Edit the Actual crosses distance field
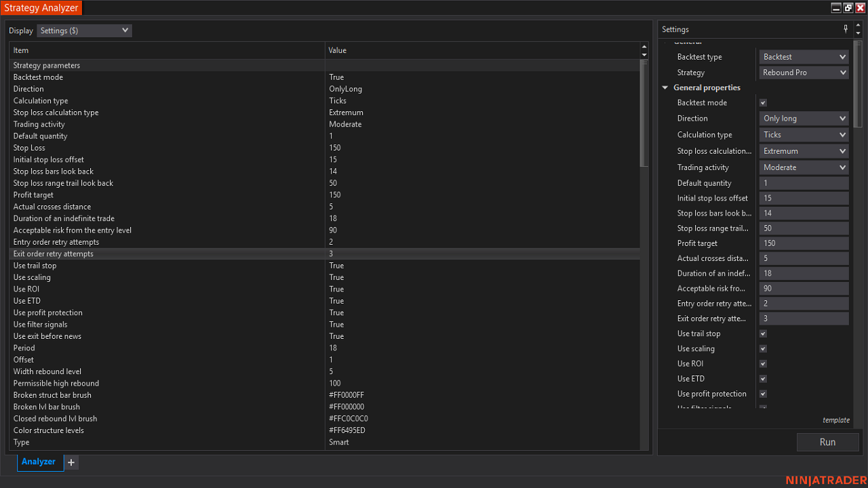The image size is (868, 488). pyautogui.click(x=804, y=258)
